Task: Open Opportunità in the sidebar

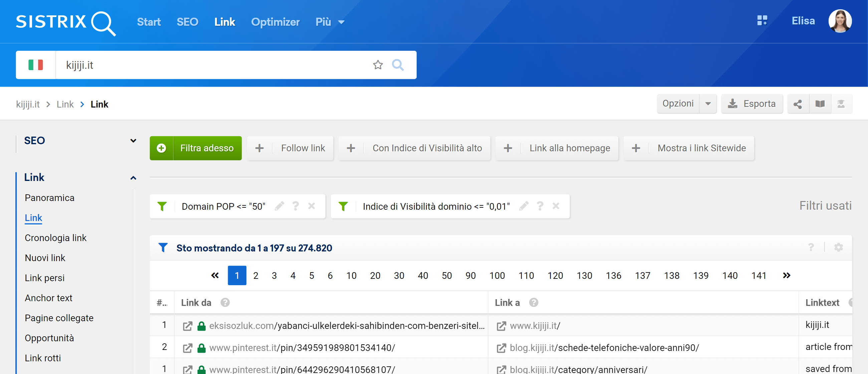Action: (x=49, y=338)
